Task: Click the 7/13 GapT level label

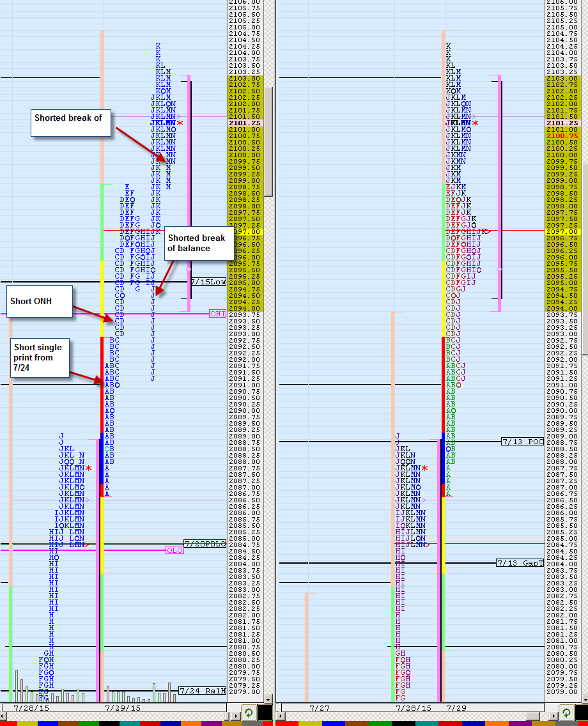Action: tap(520, 563)
